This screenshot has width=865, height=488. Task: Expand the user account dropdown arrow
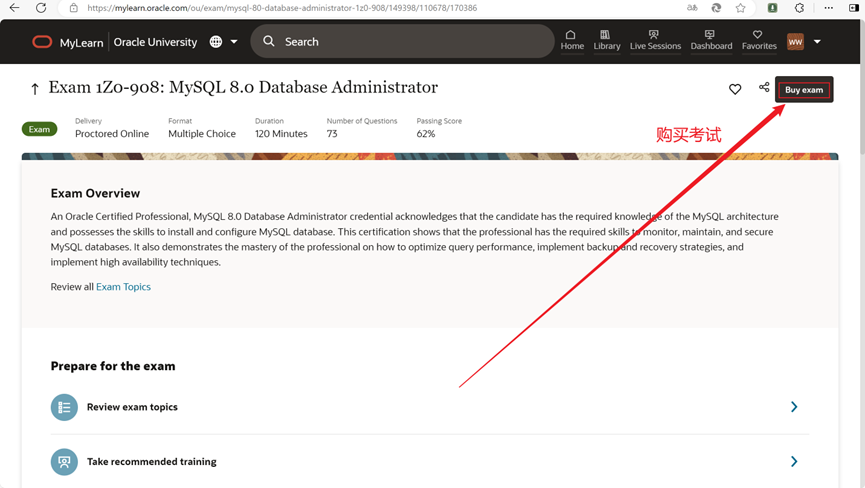click(x=817, y=42)
